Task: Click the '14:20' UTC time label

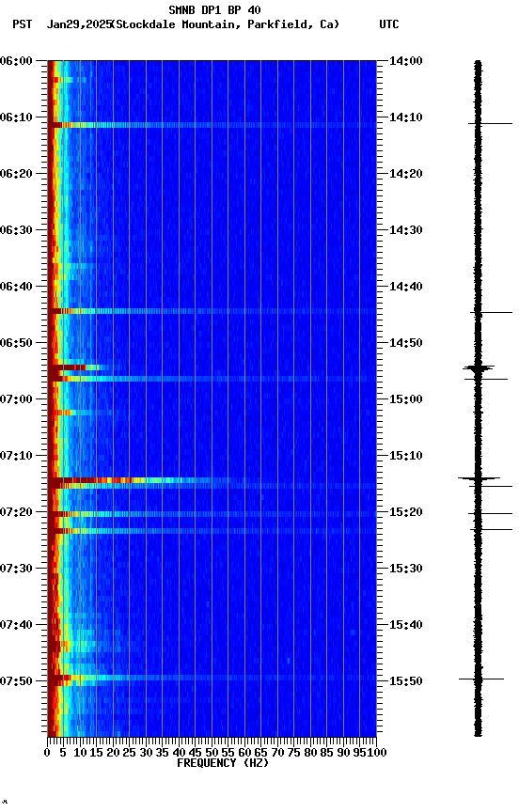Action: [x=405, y=174]
